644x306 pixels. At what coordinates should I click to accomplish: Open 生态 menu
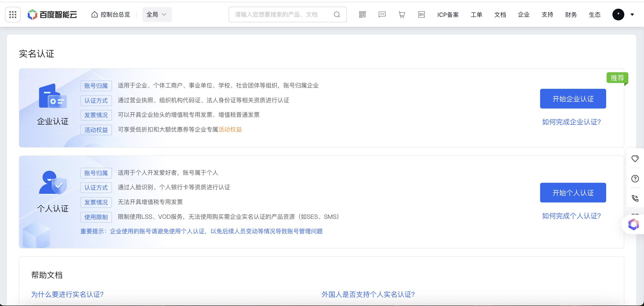tap(595, 15)
